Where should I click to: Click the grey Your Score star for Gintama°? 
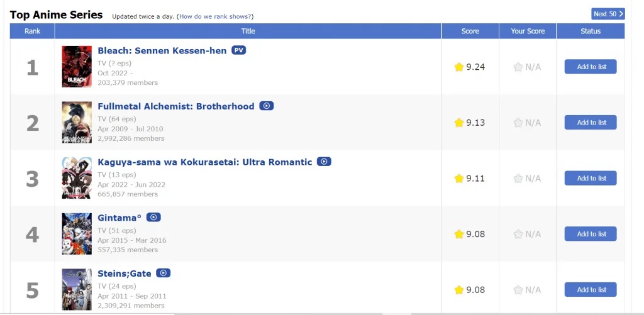click(518, 235)
